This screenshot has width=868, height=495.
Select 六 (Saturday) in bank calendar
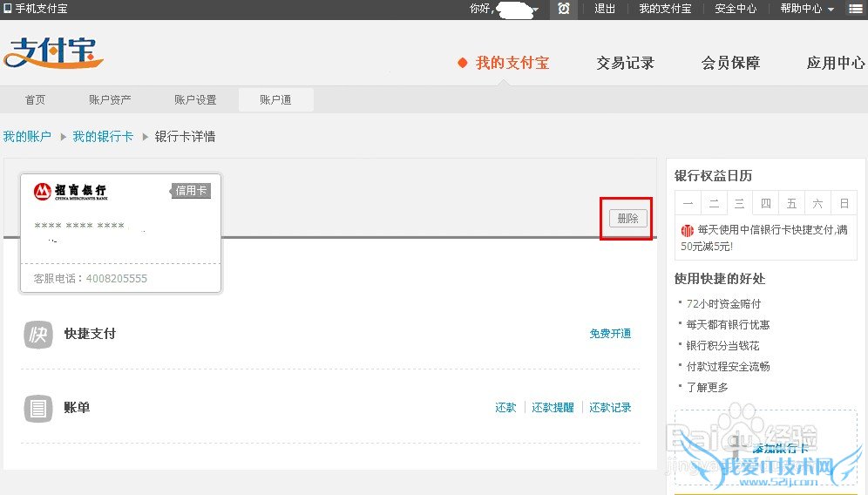(817, 203)
